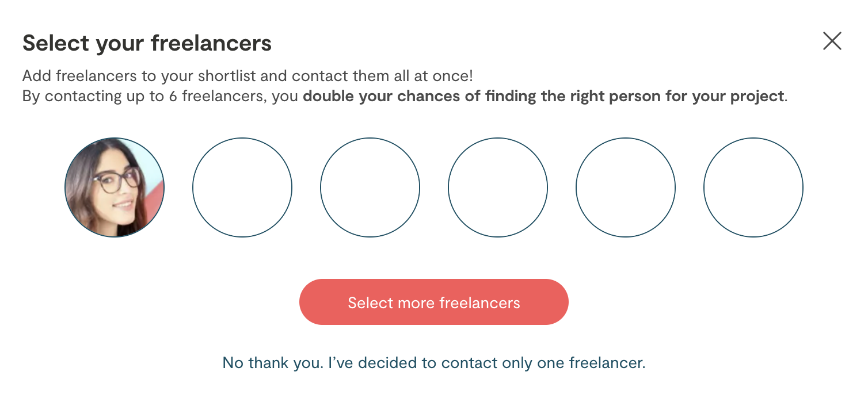Click the Select your freelancers heading
The height and width of the screenshot is (406, 868).
(147, 43)
